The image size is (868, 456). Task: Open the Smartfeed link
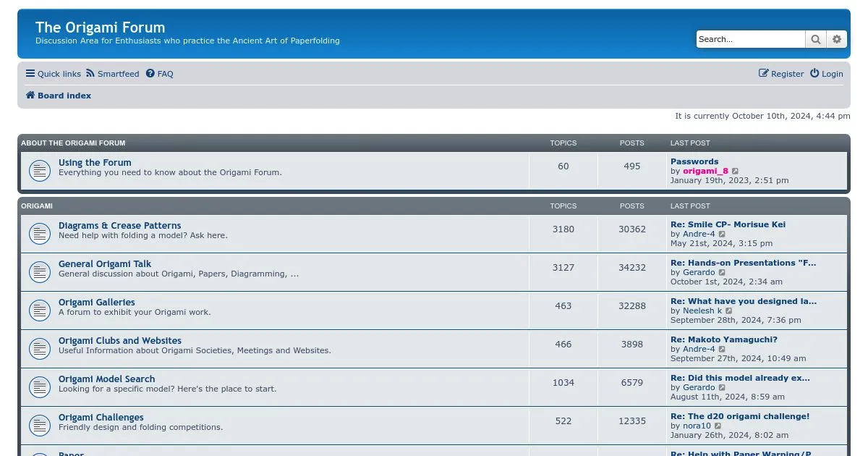click(x=113, y=74)
